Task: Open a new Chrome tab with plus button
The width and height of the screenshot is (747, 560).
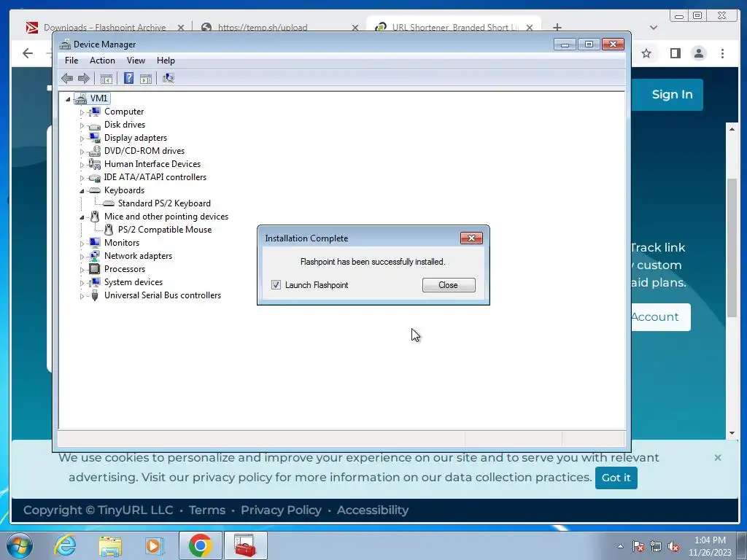Action: click(x=557, y=27)
